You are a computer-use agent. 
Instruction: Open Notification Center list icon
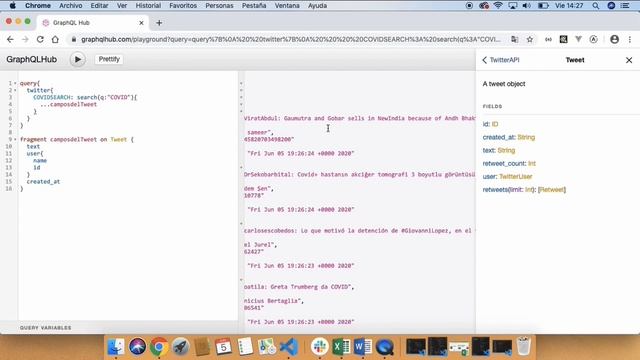625,6
